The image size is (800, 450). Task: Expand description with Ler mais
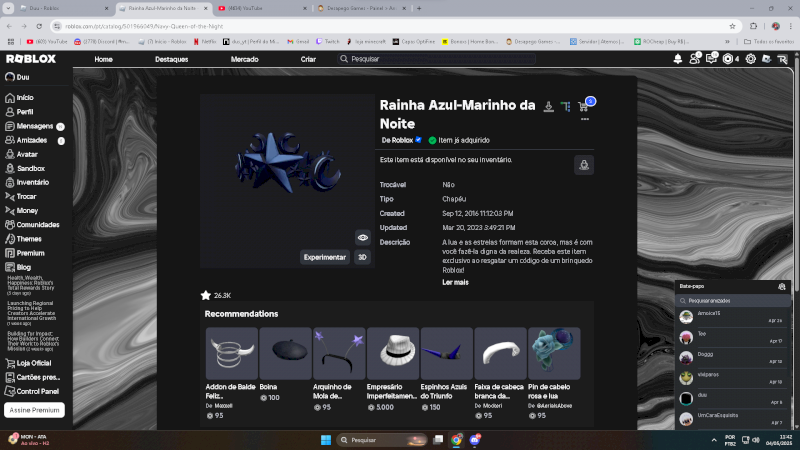[455, 282]
